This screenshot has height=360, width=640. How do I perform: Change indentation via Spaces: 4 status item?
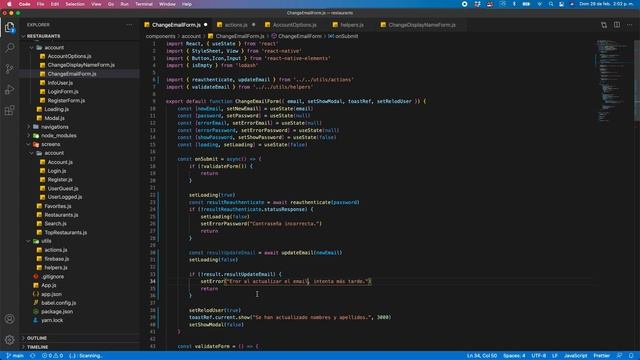click(x=514, y=356)
